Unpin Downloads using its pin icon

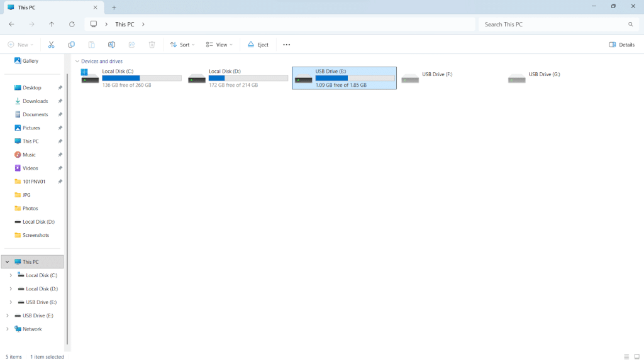point(60,101)
